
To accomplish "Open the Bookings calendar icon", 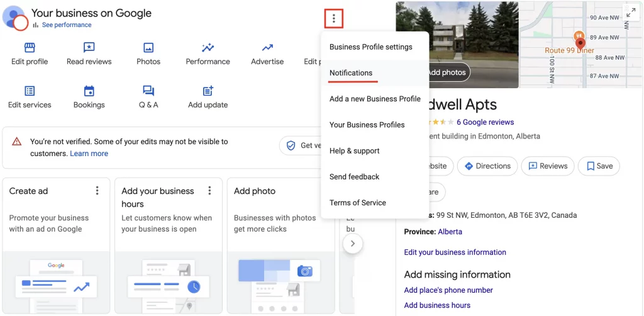I will click(89, 91).
